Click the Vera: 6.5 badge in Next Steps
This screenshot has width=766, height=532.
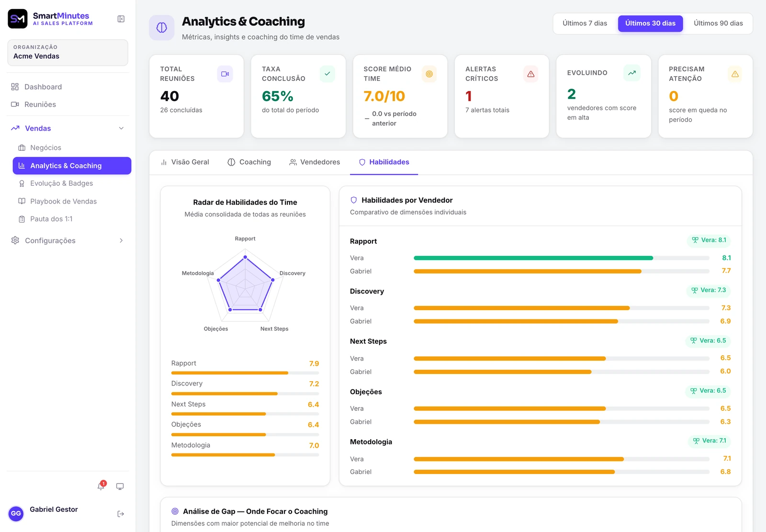[708, 340]
